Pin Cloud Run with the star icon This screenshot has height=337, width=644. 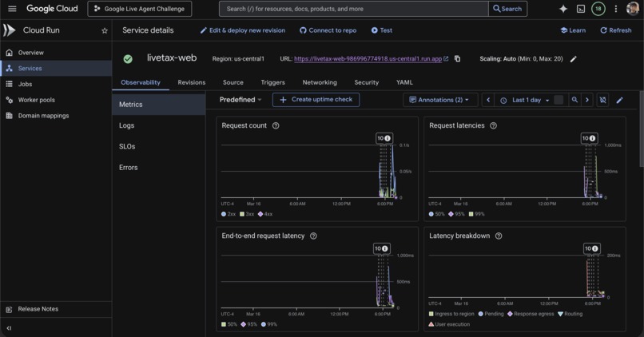click(105, 30)
